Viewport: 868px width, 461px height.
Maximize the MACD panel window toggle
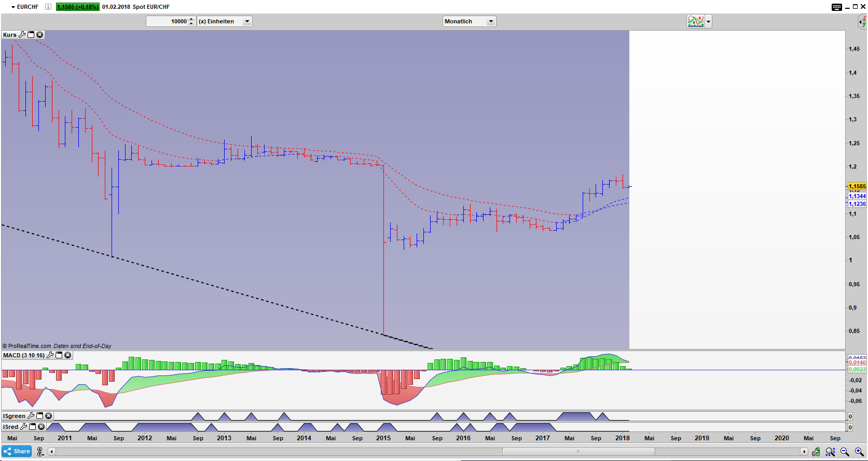coord(59,355)
